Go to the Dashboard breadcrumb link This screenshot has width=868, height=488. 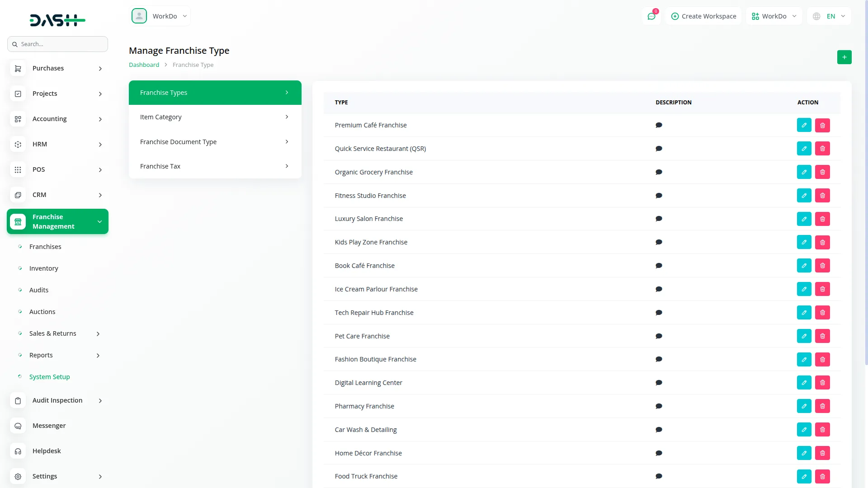(144, 65)
